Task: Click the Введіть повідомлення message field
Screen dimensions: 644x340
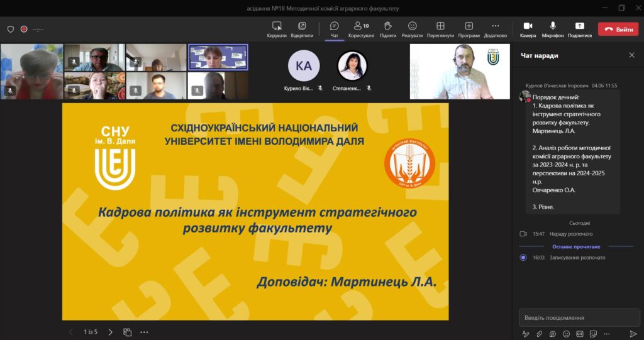Action: tap(579, 317)
